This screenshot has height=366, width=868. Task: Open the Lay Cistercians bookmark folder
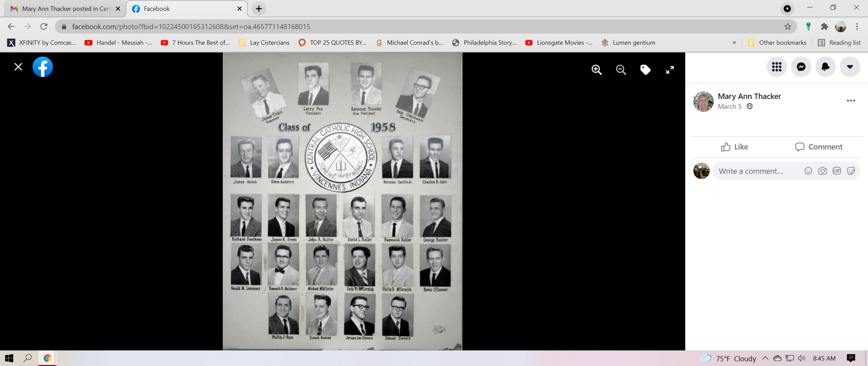264,43
